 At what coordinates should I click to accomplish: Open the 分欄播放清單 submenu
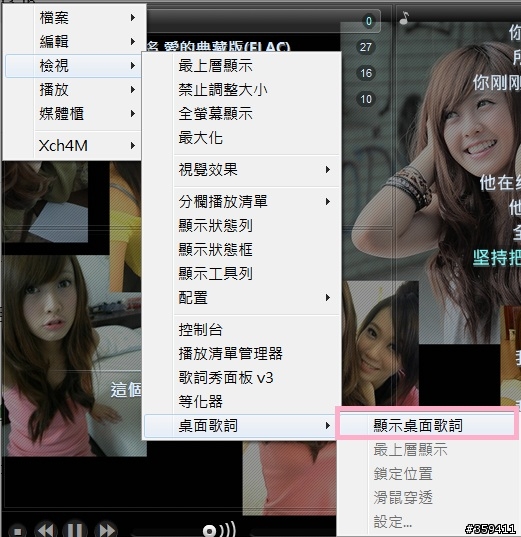pos(241,201)
